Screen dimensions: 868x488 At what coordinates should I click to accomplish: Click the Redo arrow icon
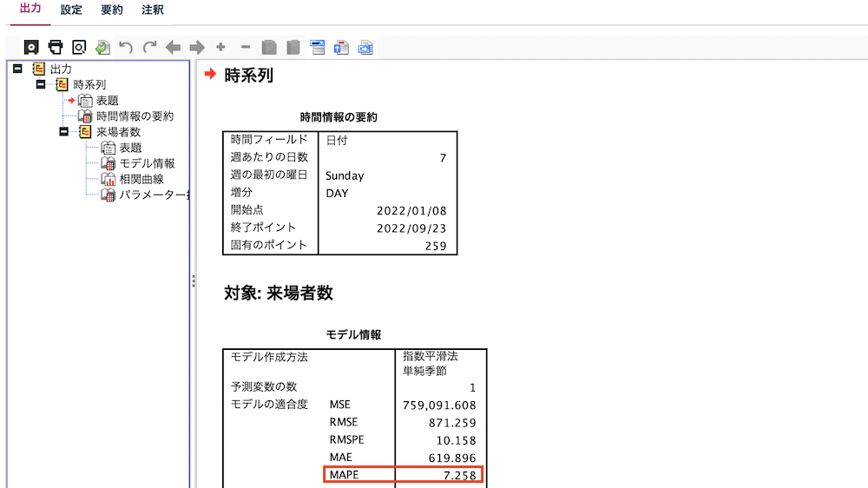(149, 47)
